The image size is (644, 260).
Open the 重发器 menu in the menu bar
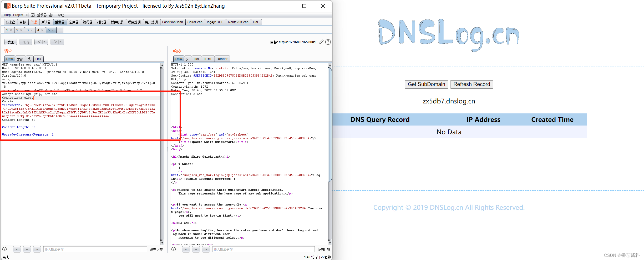[x=42, y=15]
